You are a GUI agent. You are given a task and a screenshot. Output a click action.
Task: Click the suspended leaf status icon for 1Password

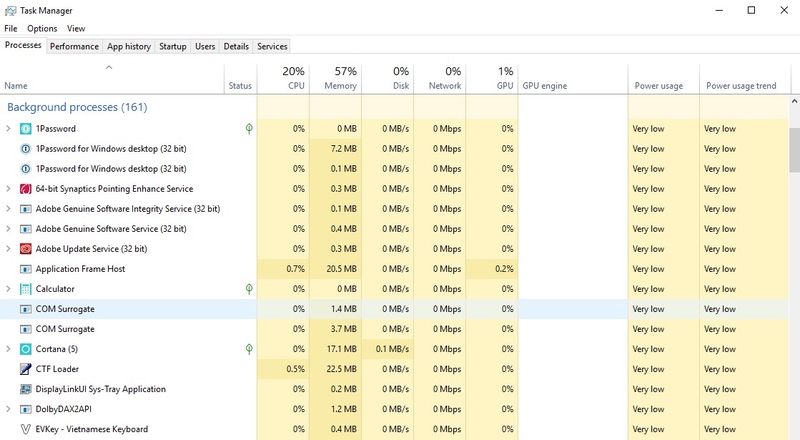[249, 129]
